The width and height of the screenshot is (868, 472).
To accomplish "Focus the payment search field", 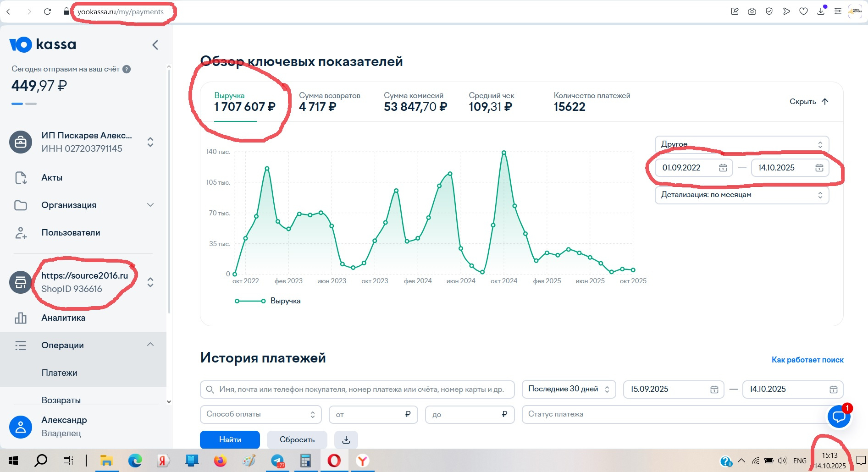I will point(357,390).
